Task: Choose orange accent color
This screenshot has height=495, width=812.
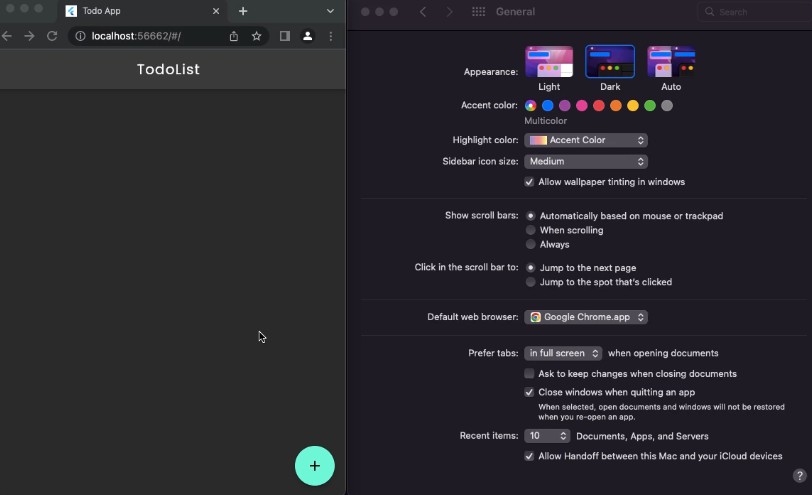Action: pos(616,106)
